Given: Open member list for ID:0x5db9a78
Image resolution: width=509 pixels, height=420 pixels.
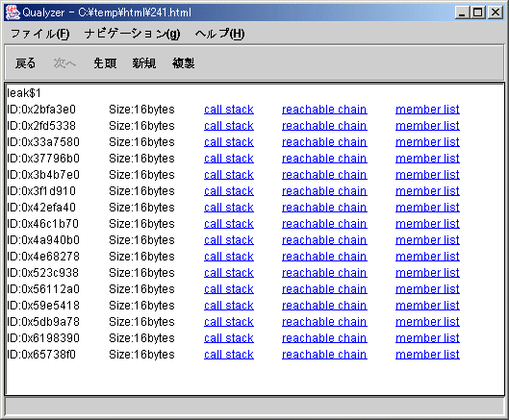Looking at the screenshot, I should (x=427, y=322).
